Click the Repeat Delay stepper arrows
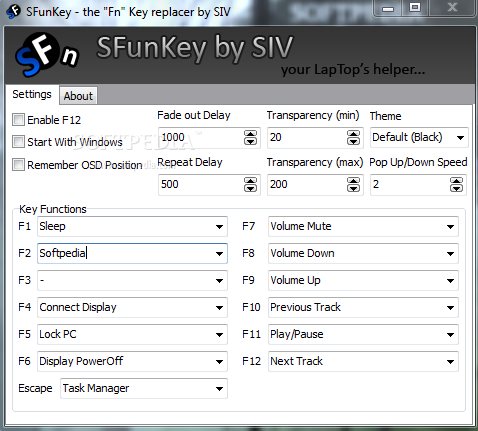Image resolution: width=478 pixels, height=431 pixels. (250, 184)
